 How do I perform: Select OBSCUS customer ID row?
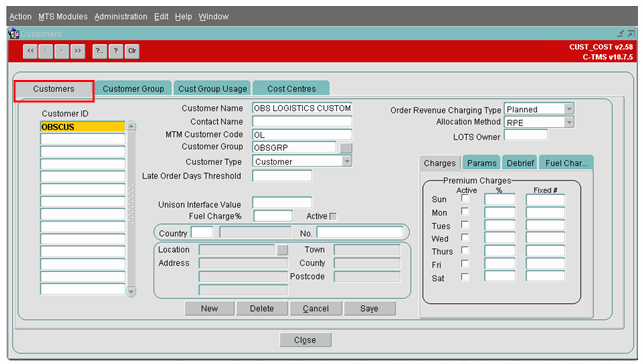pyautogui.click(x=82, y=127)
